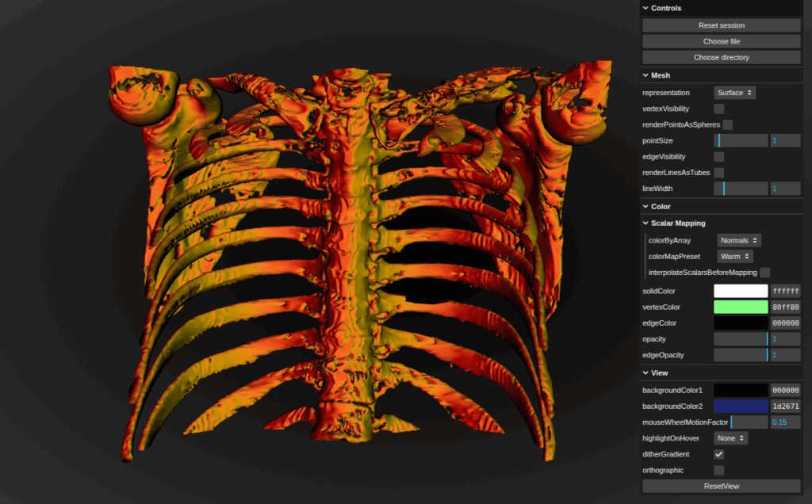Viewport: 812px width, 504px height.
Task: Click the blue backgroundColor2 swatch
Action: tap(741, 407)
